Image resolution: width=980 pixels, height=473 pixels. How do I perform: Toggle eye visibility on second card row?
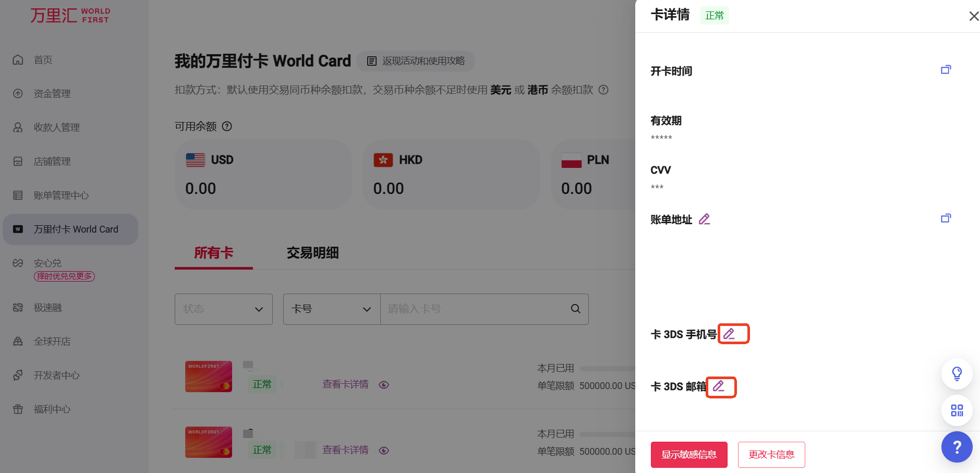click(x=384, y=451)
